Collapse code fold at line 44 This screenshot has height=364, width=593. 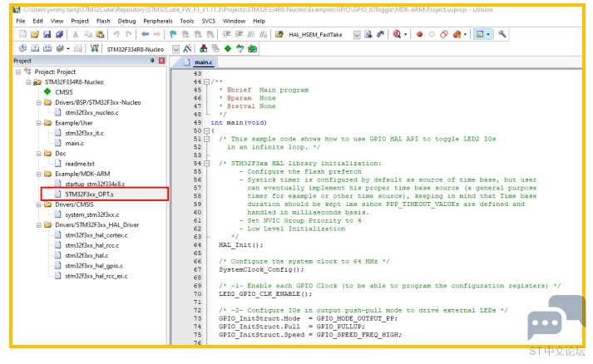click(206, 81)
